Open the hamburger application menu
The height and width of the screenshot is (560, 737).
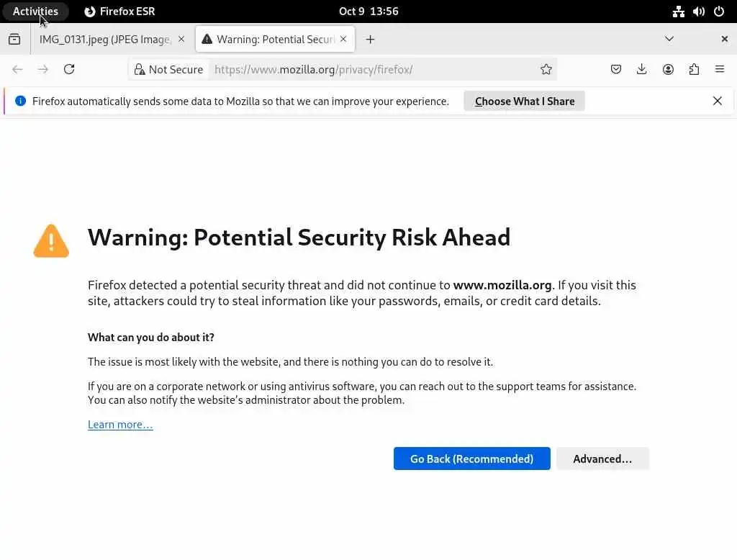click(719, 69)
